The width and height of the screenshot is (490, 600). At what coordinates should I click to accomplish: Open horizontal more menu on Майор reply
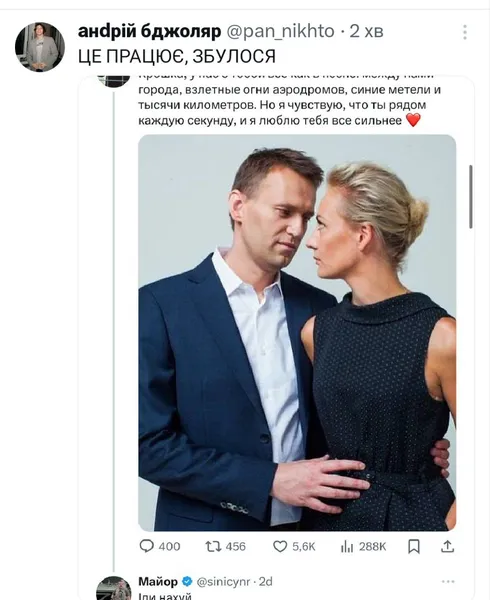click(x=448, y=582)
